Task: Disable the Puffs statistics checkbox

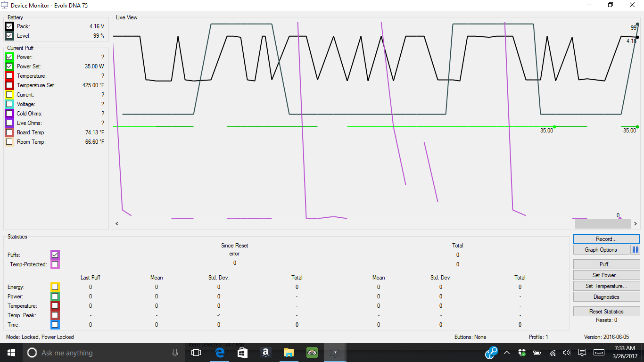Action: point(55,255)
